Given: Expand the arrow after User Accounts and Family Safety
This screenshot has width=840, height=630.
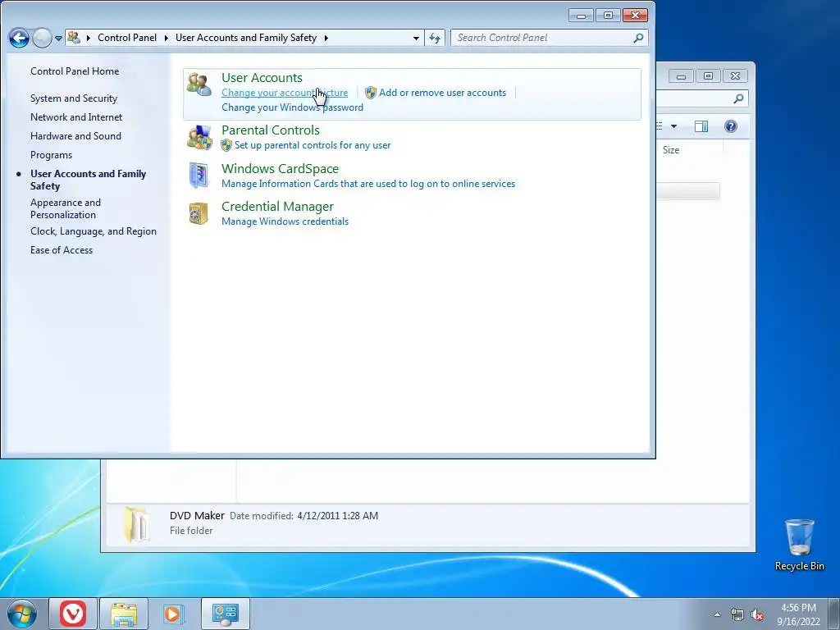Looking at the screenshot, I should pyautogui.click(x=326, y=38).
